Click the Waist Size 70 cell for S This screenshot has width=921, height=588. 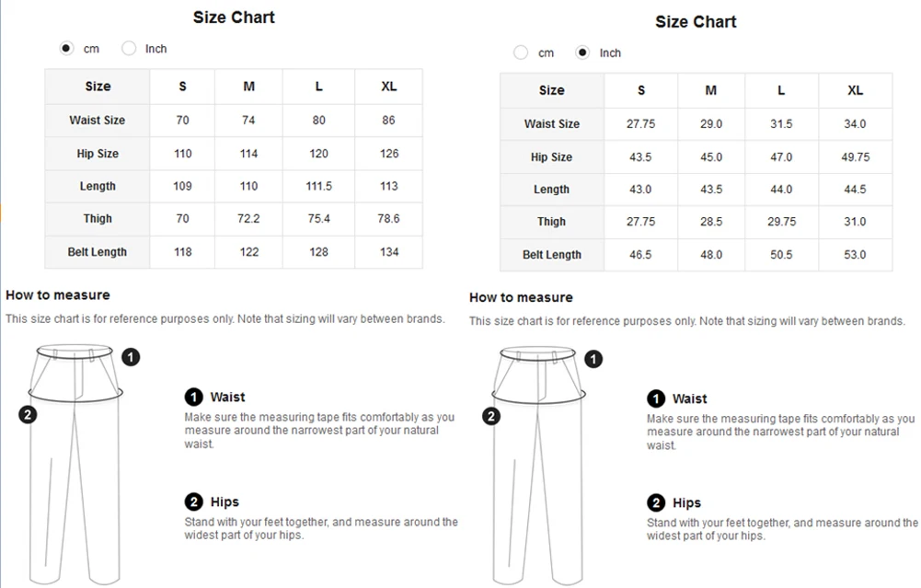(x=183, y=121)
